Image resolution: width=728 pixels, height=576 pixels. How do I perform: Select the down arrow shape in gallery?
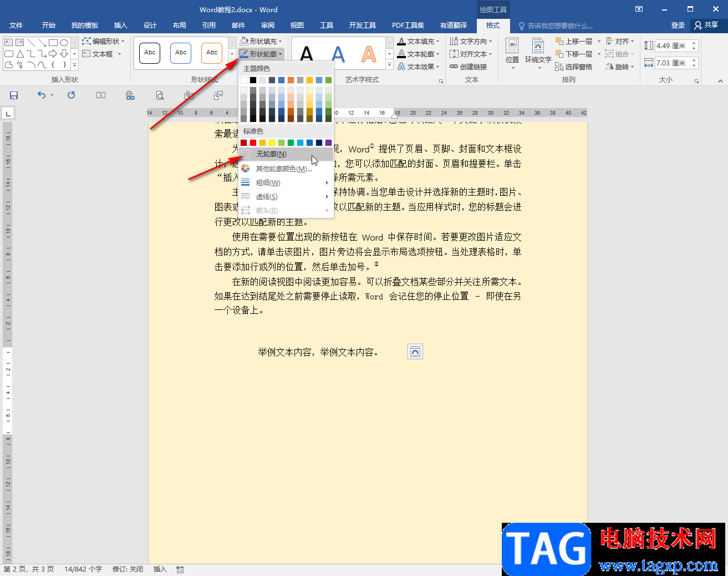click(64, 54)
